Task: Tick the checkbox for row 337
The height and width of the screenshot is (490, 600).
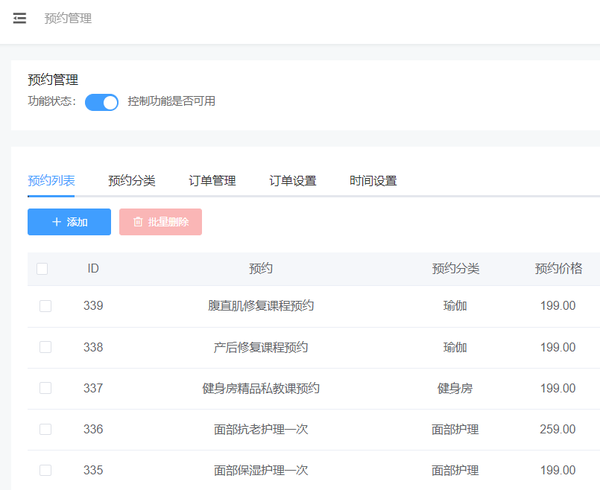Action: point(46,388)
